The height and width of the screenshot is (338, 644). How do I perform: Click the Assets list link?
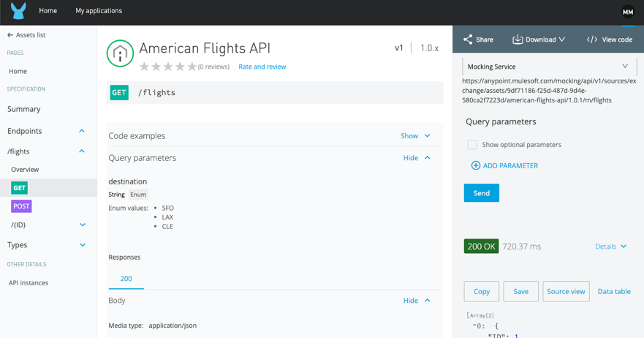31,35
